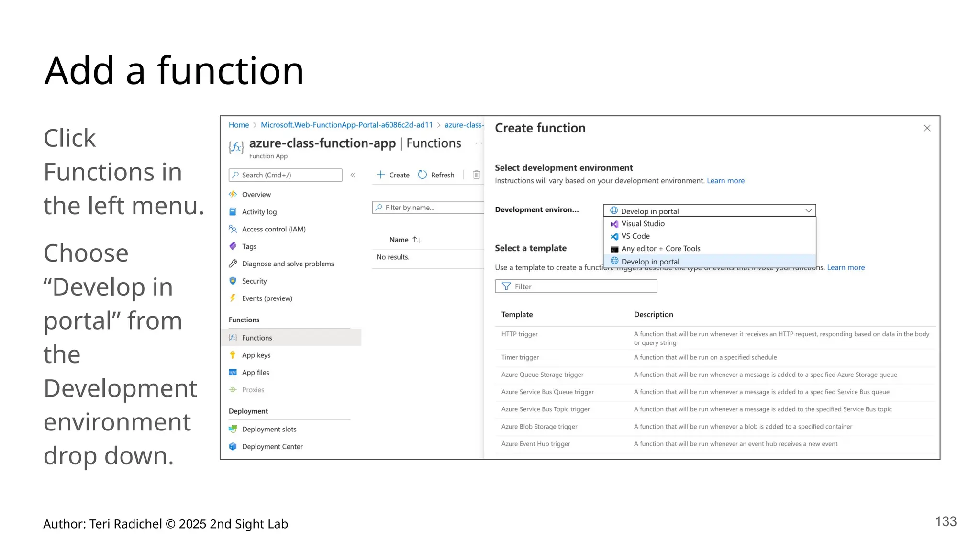
Task: Click the Filter by name field
Action: 428,208
